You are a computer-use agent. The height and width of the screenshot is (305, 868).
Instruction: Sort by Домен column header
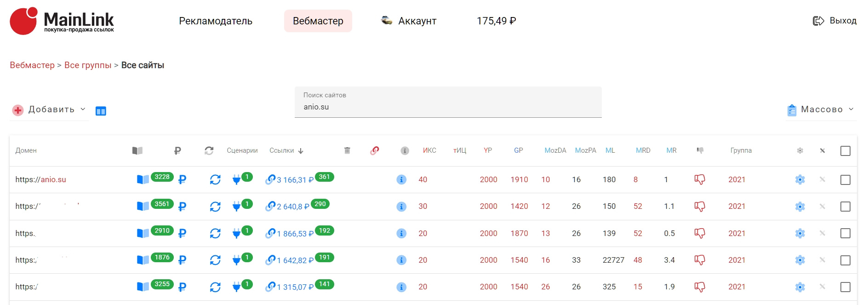26,150
